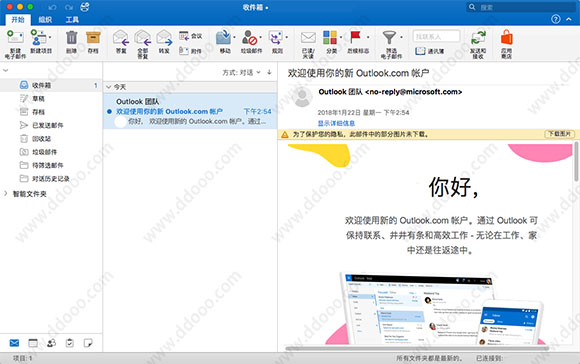This screenshot has height=364, width=580.
Task: Collapse the ribbon with the up chevron
Action: (569, 19)
